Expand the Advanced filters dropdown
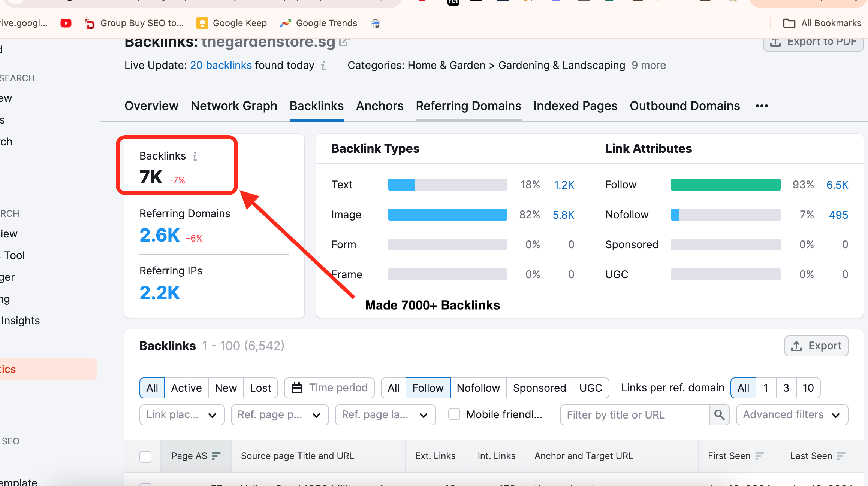The image size is (868, 486). pos(792,415)
